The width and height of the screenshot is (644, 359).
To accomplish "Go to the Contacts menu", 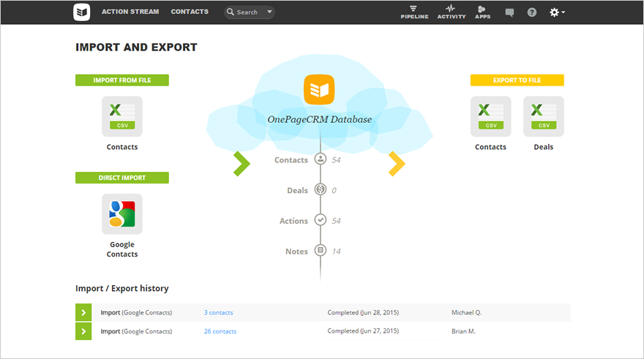I will point(190,12).
